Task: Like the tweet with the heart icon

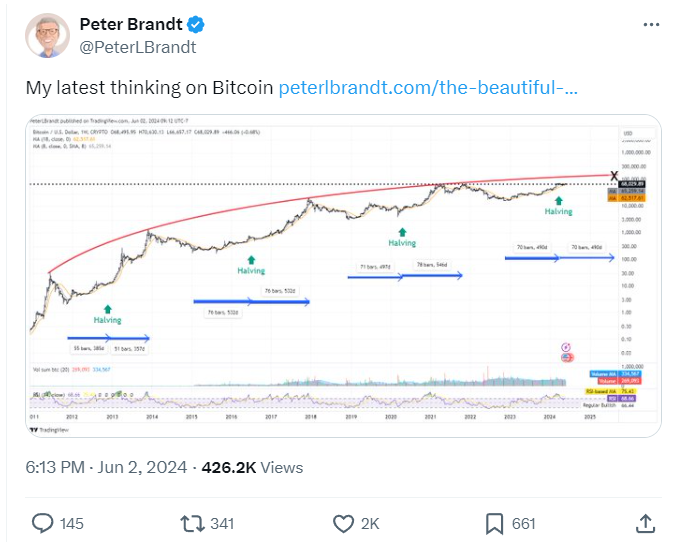Action: pyautogui.click(x=343, y=524)
